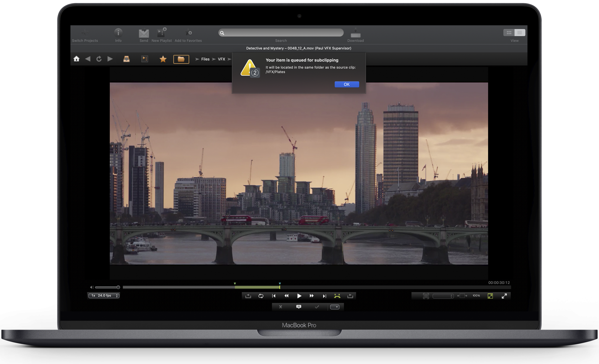Viewport: 599px width, 364px height.
Task: Open the starred favorites view
Action: coord(163,59)
